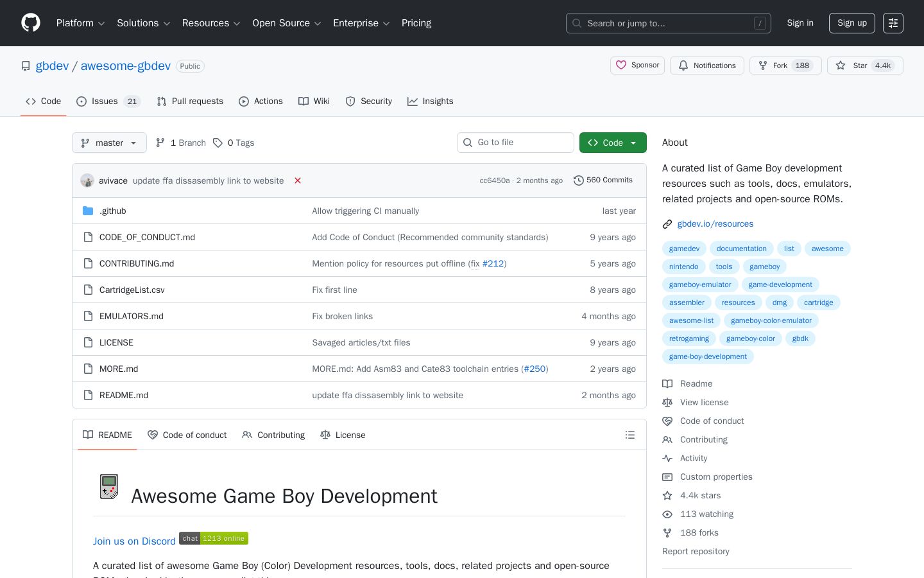Open the README outline icon
Image resolution: width=924 pixels, height=578 pixels.
(630, 435)
